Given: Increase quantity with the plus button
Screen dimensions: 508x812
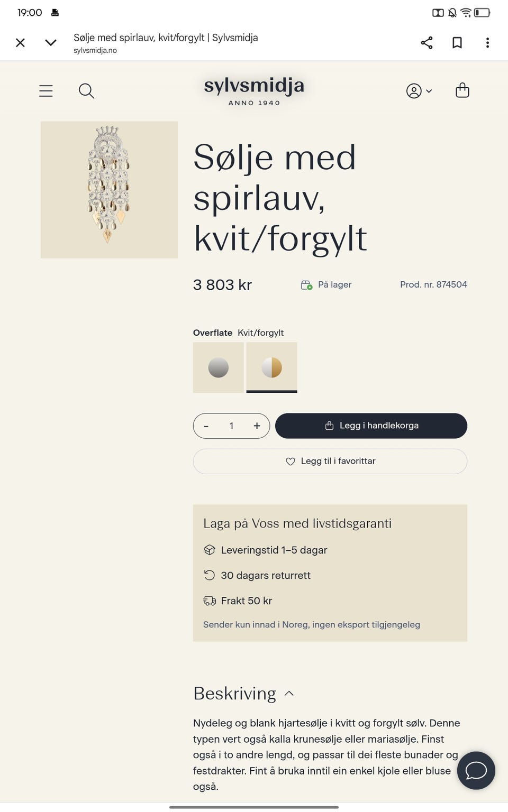Looking at the screenshot, I should tap(257, 426).
